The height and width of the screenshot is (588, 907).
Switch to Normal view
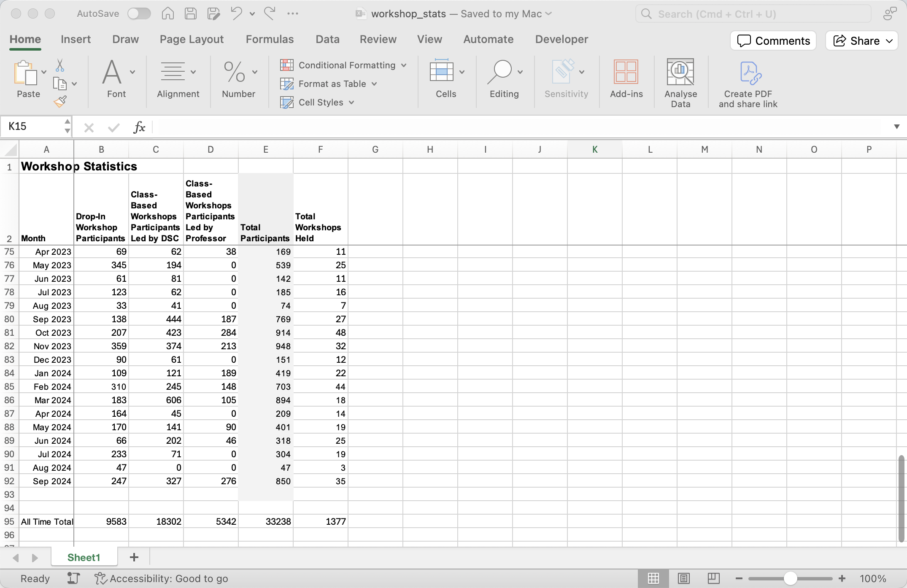pyautogui.click(x=653, y=578)
